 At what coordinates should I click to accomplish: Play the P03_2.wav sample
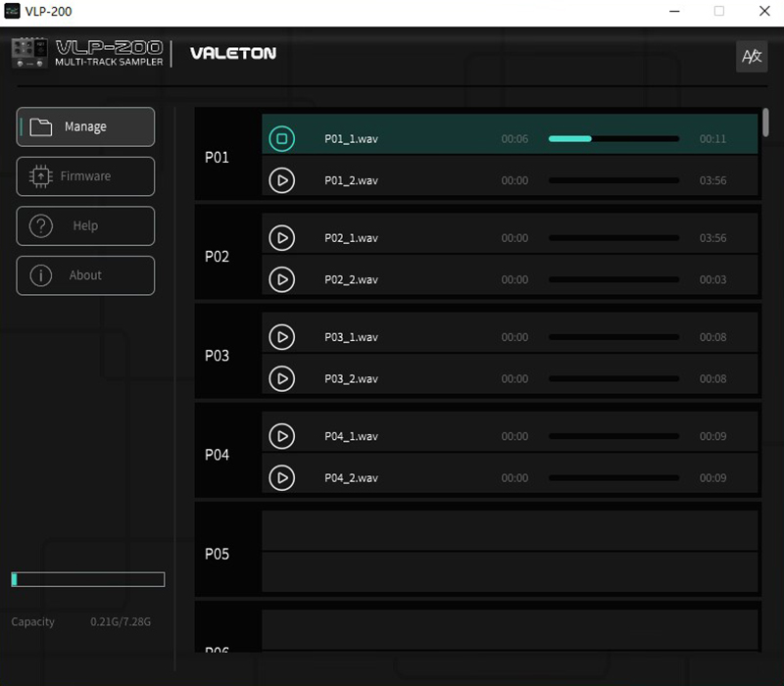click(x=281, y=378)
